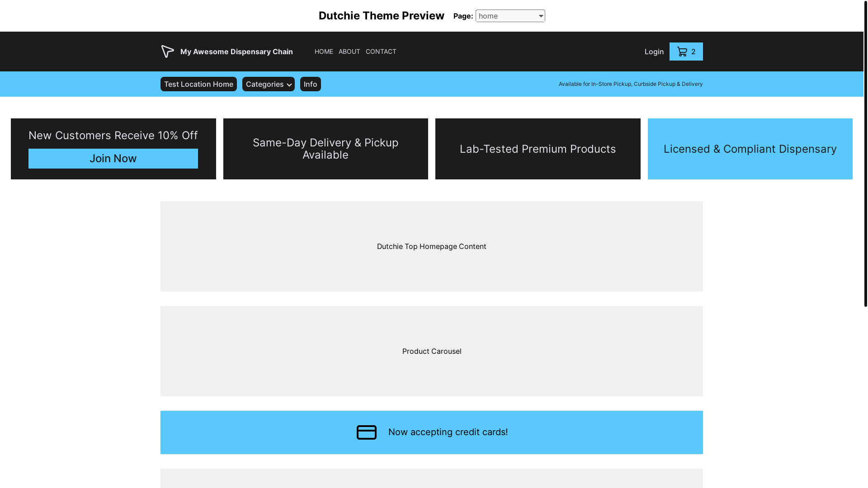Click the Dutchie Top Homepage Content text

[432, 246]
